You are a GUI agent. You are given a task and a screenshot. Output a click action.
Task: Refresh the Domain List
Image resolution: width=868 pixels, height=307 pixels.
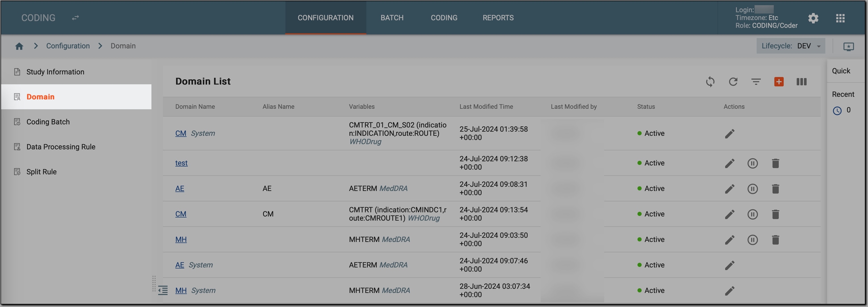point(733,82)
